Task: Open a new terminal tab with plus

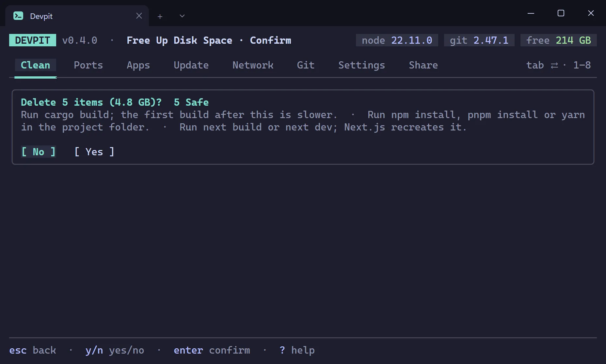Action: [x=160, y=16]
